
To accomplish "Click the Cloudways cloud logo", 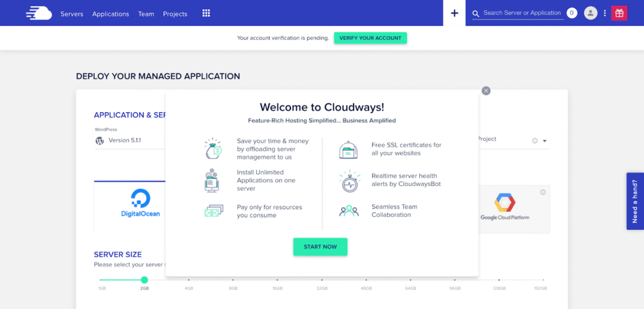I will pyautogui.click(x=39, y=13).
